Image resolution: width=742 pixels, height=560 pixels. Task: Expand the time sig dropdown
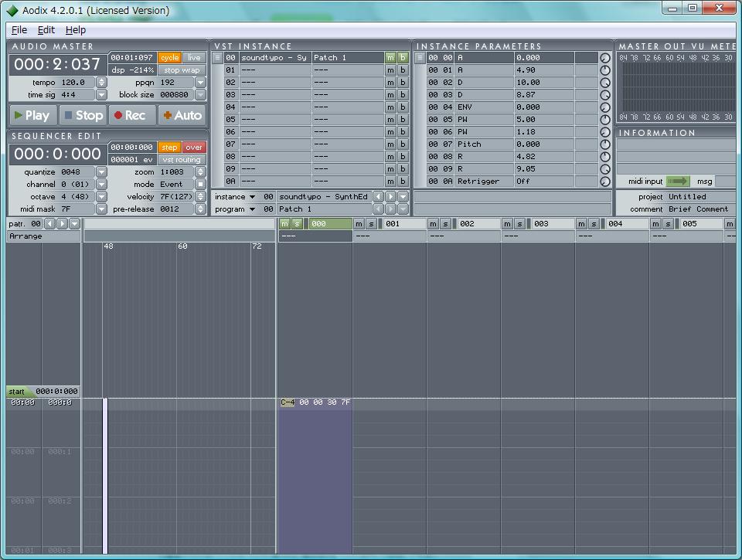[101, 95]
